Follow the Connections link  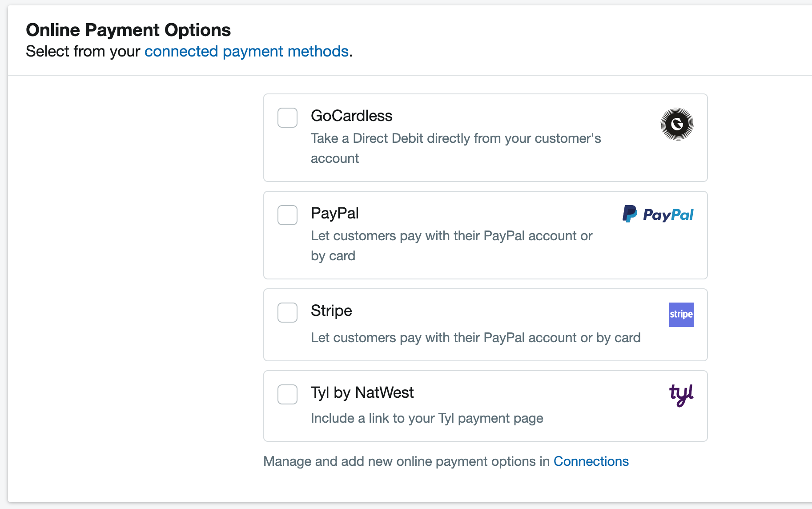pos(591,461)
